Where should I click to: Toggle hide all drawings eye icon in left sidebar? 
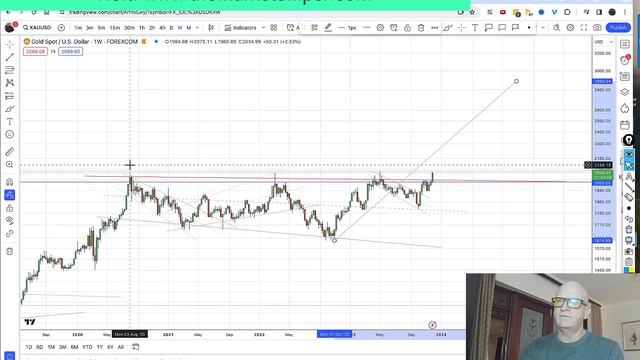pos(10,221)
